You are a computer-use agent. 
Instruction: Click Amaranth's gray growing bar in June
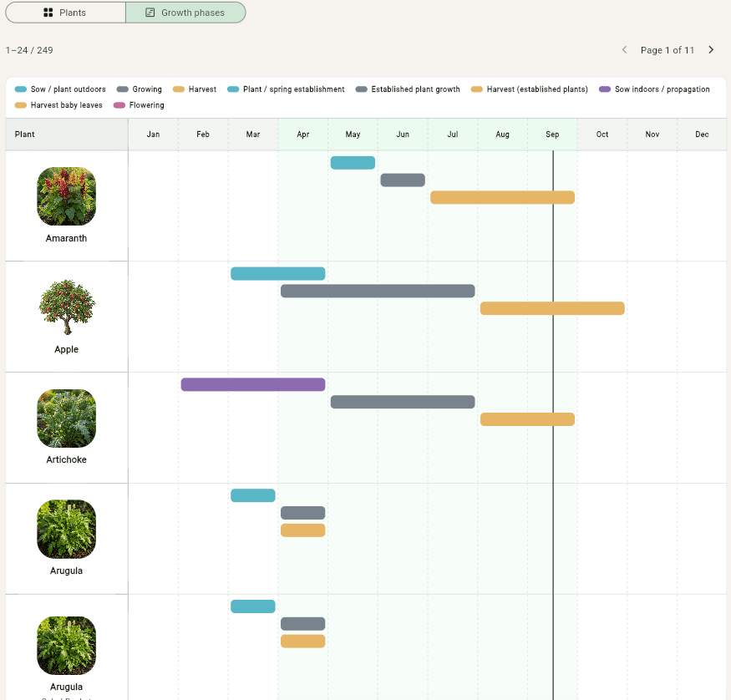click(403, 180)
